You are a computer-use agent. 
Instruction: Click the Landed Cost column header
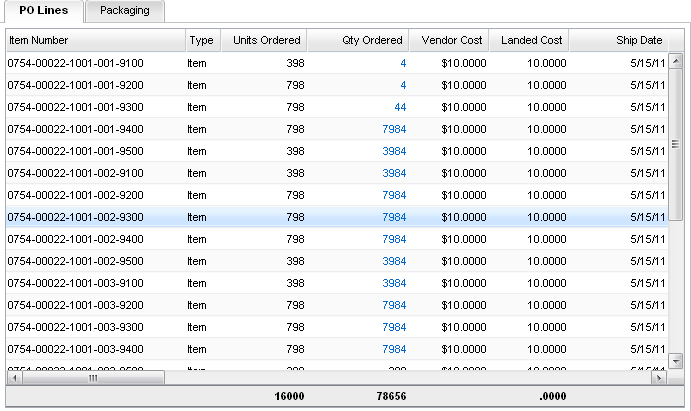[530, 40]
